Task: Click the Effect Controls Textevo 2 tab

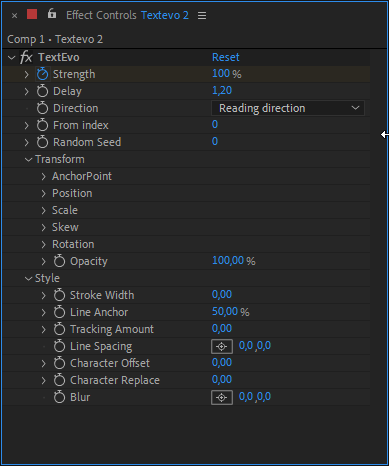Action: (x=127, y=15)
